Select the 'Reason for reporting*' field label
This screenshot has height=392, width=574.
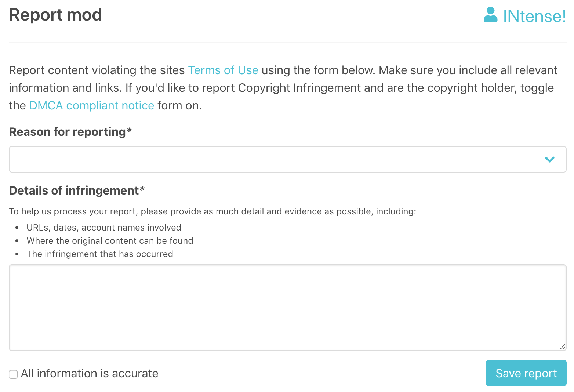70,132
